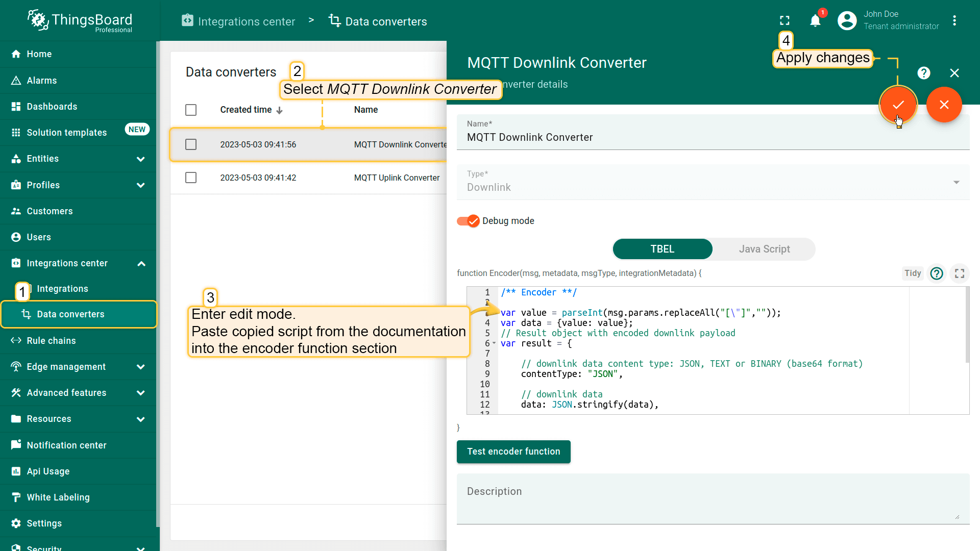Screen dimensions: 980x551
Task: Collapse the Integrations center section
Action: [141, 264]
